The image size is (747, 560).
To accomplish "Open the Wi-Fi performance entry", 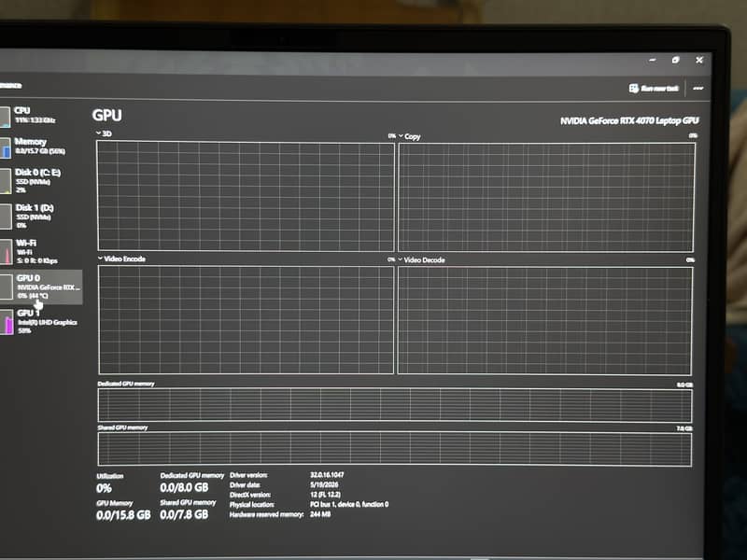I will tap(40, 251).
